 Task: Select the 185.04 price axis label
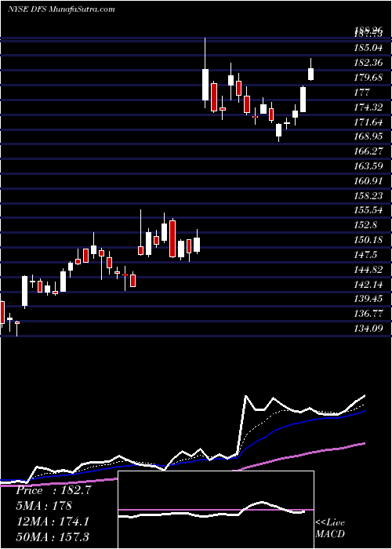(x=368, y=47)
